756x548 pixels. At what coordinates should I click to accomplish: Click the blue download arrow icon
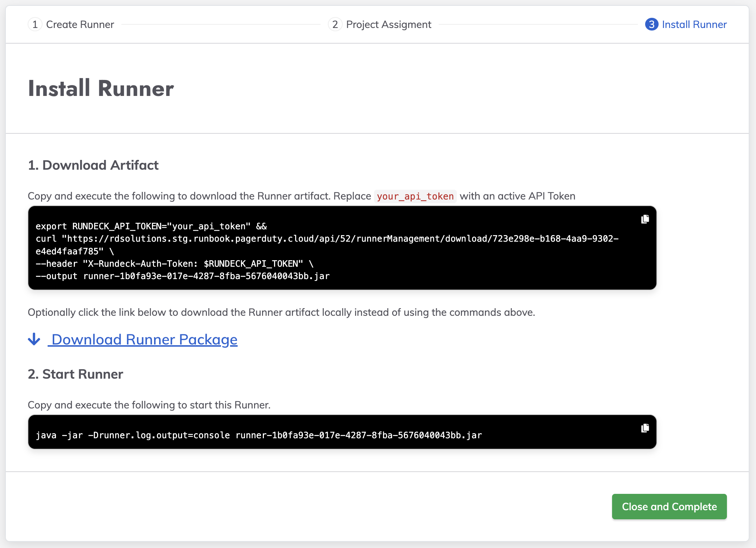point(34,339)
